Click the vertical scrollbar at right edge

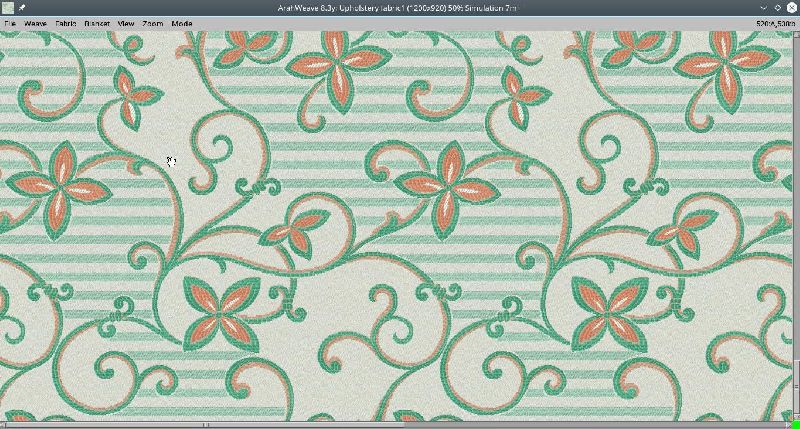click(796, 225)
